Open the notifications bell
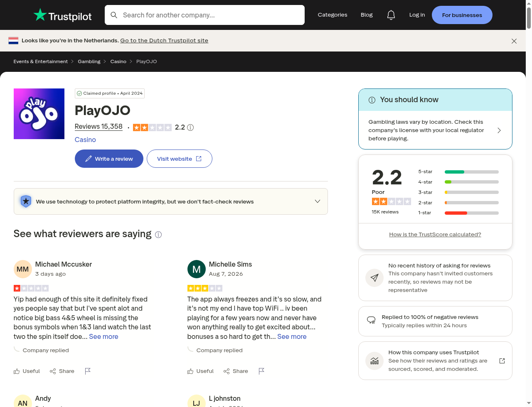Image resolution: width=532 pixels, height=407 pixels. (391, 15)
